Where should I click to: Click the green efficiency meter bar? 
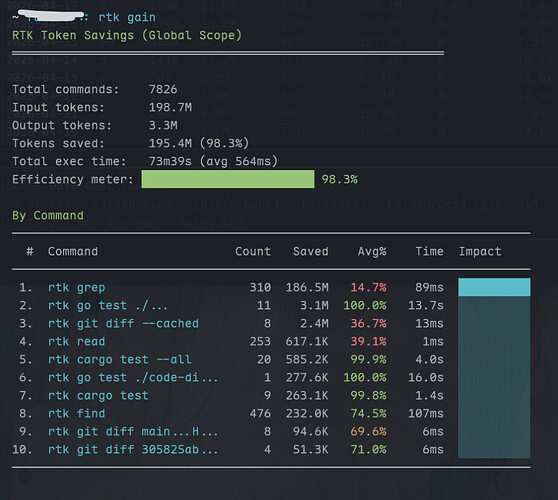228,179
